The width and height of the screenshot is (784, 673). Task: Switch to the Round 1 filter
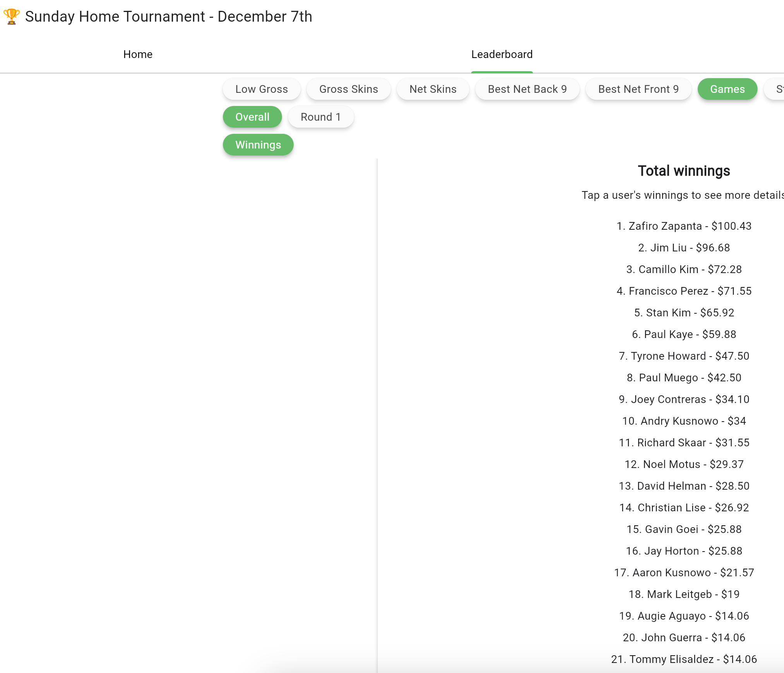point(320,117)
